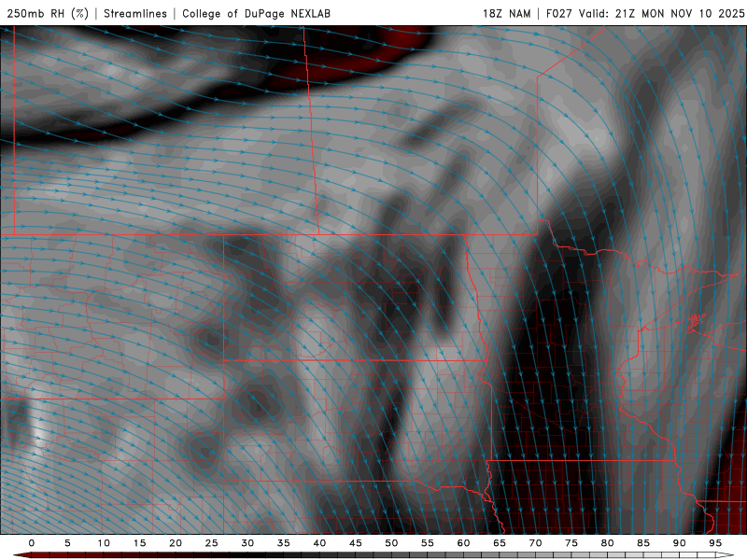Viewport: 747px width, 560px height.
Task: Click the 65 label on the legend
Action: (x=500, y=543)
